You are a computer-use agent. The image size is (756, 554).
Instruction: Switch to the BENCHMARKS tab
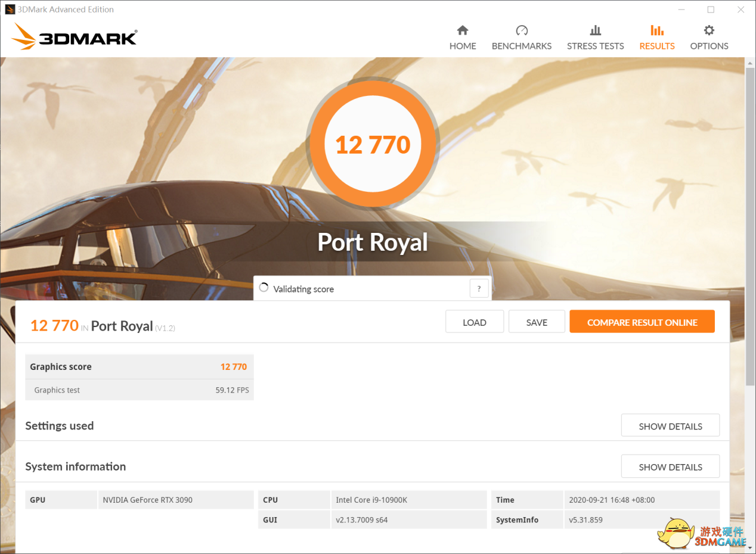click(x=522, y=38)
